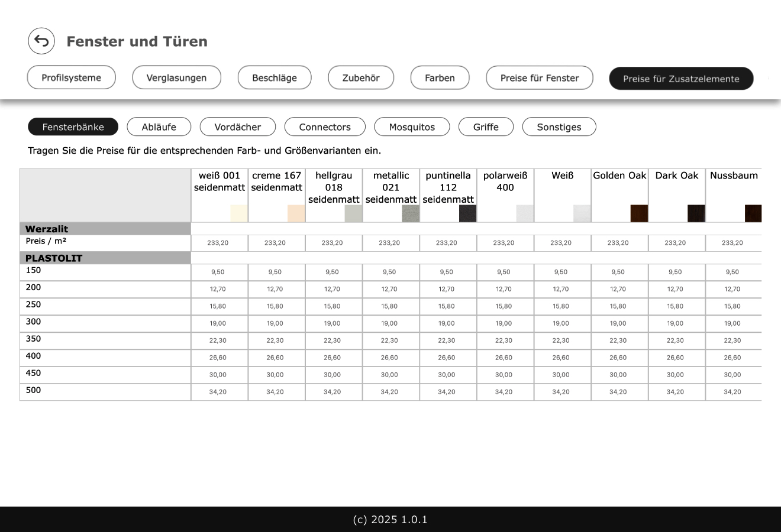Switch to Preise für Fenster
Viewport: 781px width, 532px height.
click(539, 77)
